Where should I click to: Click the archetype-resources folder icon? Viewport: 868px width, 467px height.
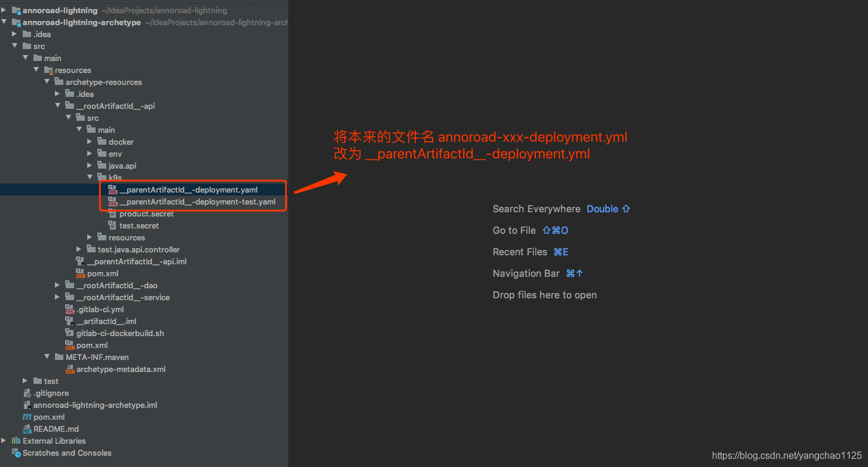59,82
